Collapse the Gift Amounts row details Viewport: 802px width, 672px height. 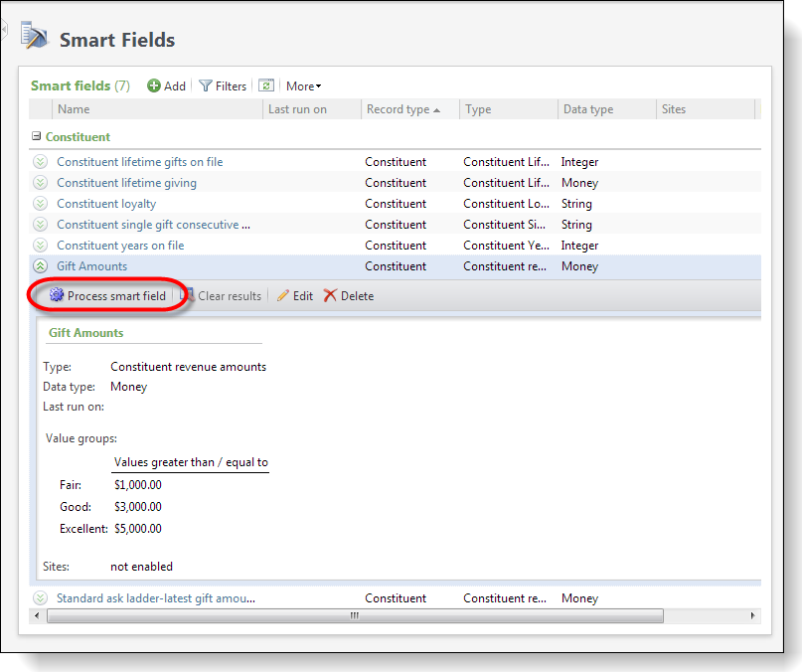[40, 266]
